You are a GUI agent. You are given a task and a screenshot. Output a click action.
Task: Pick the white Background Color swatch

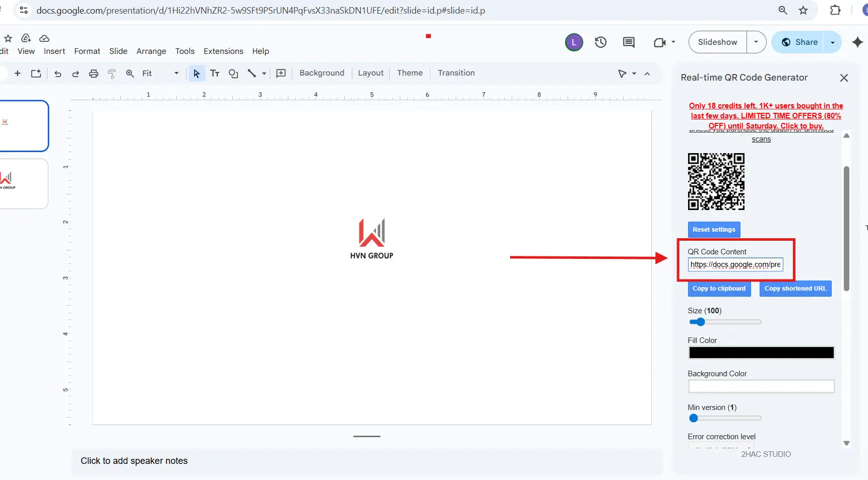pos(761,386)
